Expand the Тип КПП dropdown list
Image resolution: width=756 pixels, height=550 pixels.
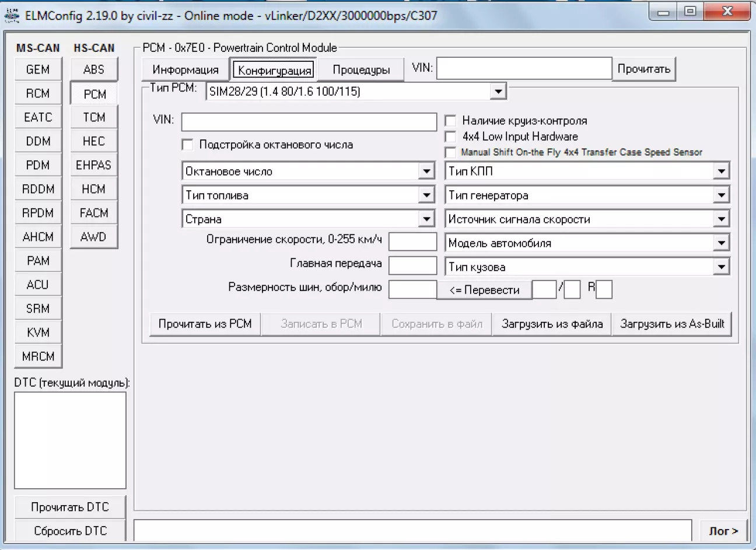[x=721, y=171]
